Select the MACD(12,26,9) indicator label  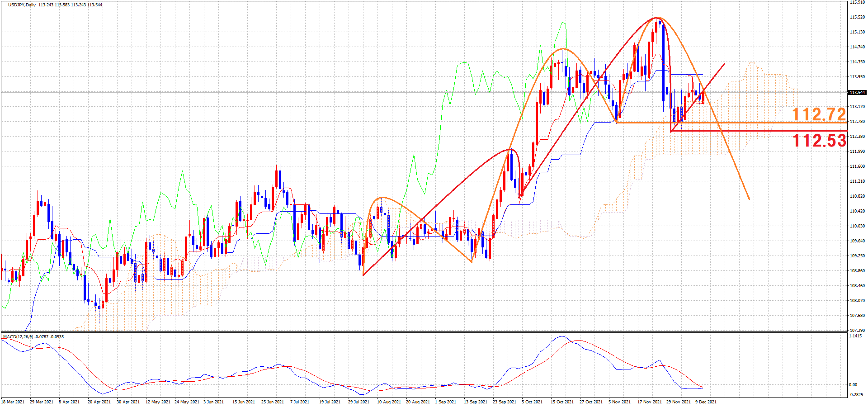pyautogui.click(x=16, y=336)
